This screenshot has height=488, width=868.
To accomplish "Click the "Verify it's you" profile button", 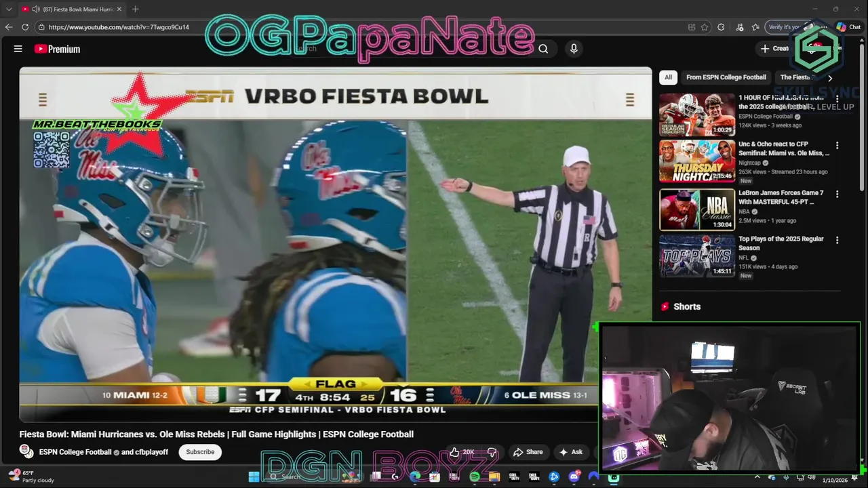I will click(x=789, y=27).
